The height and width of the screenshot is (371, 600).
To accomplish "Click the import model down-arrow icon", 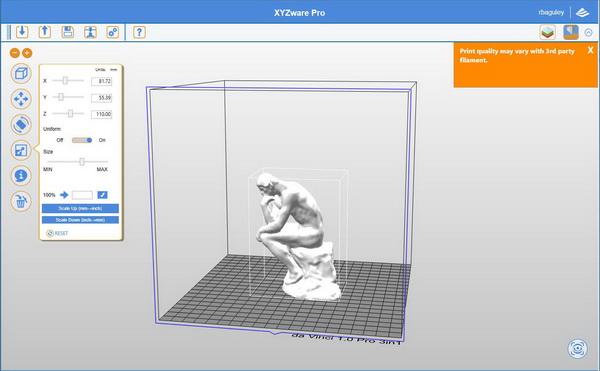I will pos(22,32).
